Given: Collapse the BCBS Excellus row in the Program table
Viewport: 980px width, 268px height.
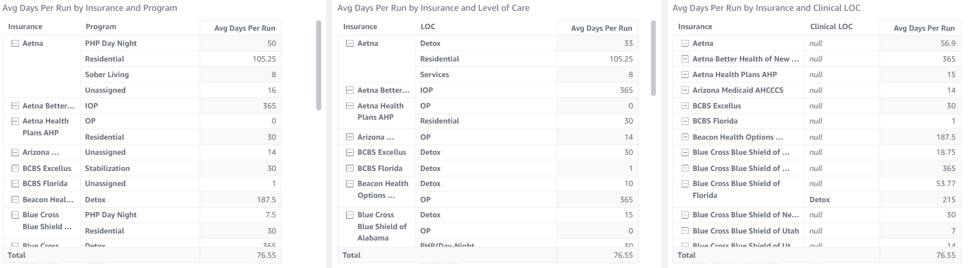Looking at the screenshot, I should pyautogui.click(x=15, y=169).
